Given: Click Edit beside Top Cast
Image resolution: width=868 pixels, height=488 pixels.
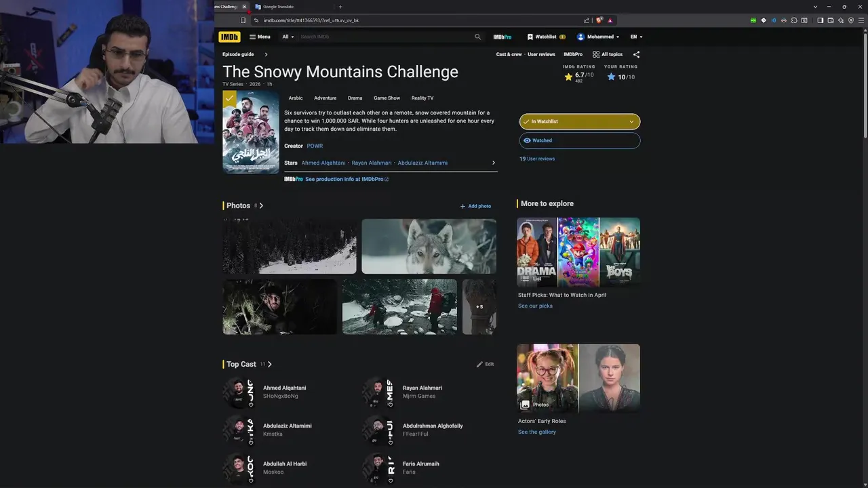Looking at the screenshot, I should [485, 364].
